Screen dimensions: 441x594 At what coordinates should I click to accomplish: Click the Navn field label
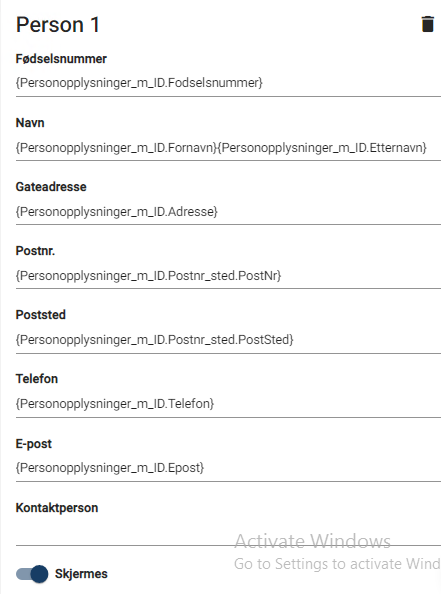30,123
